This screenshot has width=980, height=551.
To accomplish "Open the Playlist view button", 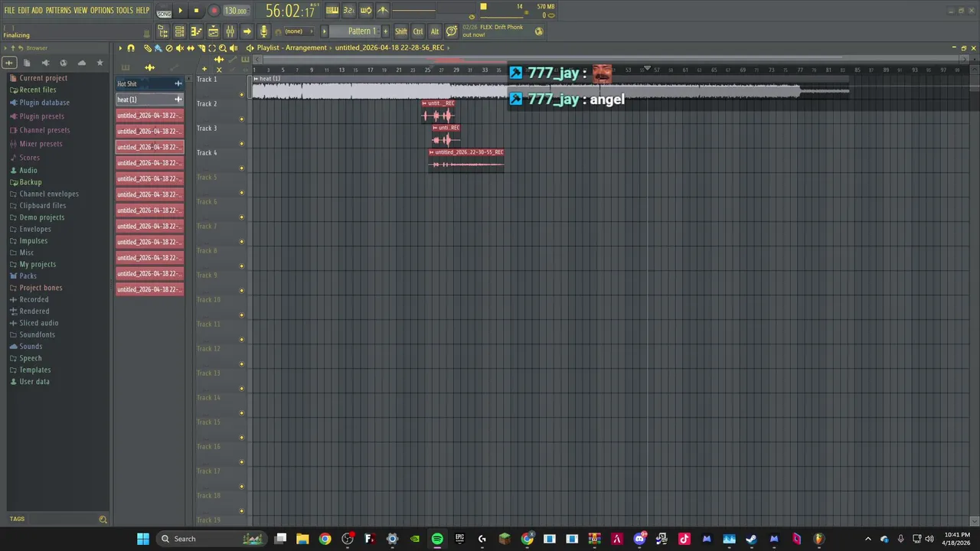I will (214, 31).
